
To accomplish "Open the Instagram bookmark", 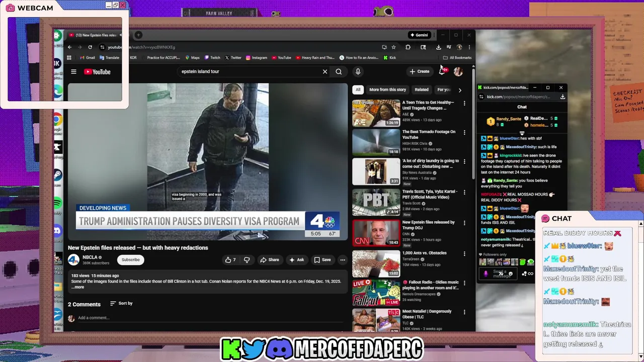I will click(x=257, y=58).
